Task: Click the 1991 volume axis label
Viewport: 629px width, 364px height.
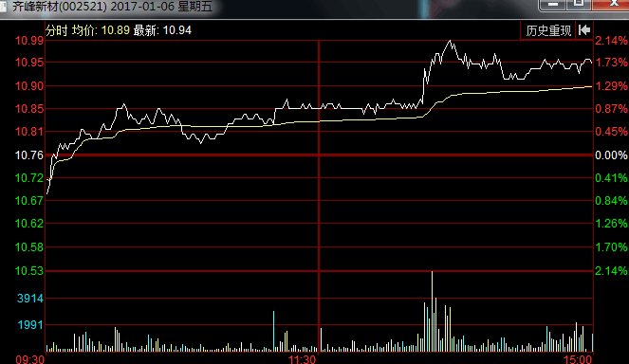Action: tap(30, 325)
